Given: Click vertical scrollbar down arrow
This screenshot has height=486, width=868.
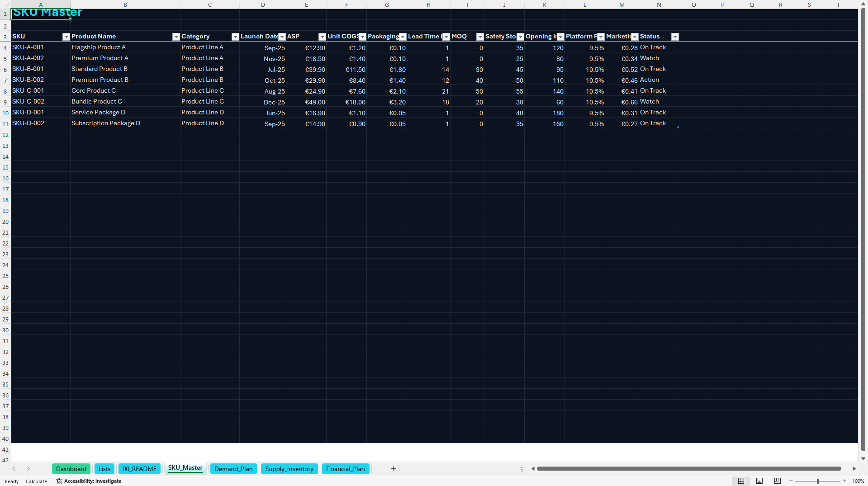Looking at the screenshot, I should (863, 458).
